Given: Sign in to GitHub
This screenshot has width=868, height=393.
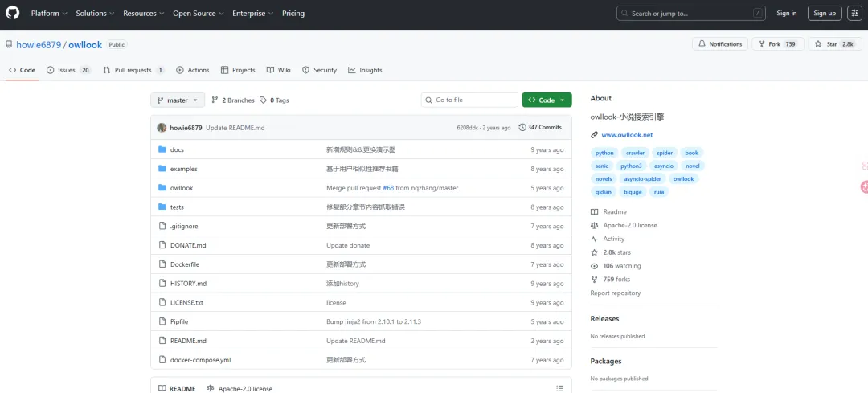Looking at the screenshot, I should click(787, 14).
